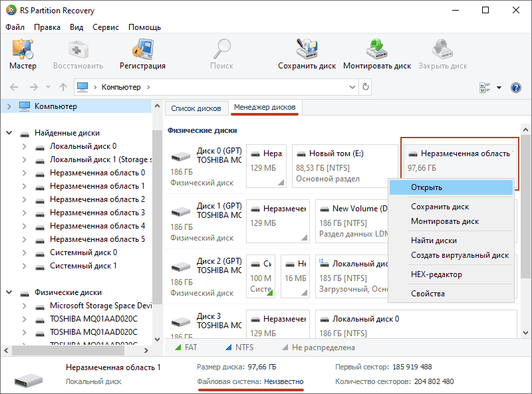
Task: Choose Открыть in the context menu
Action: coord(451,187)
